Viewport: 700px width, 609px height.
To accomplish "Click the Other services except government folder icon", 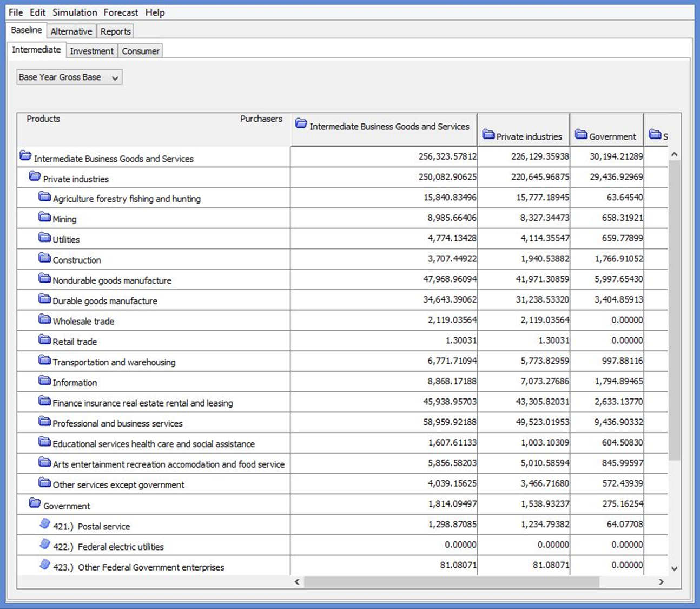I will pos(44,482).
